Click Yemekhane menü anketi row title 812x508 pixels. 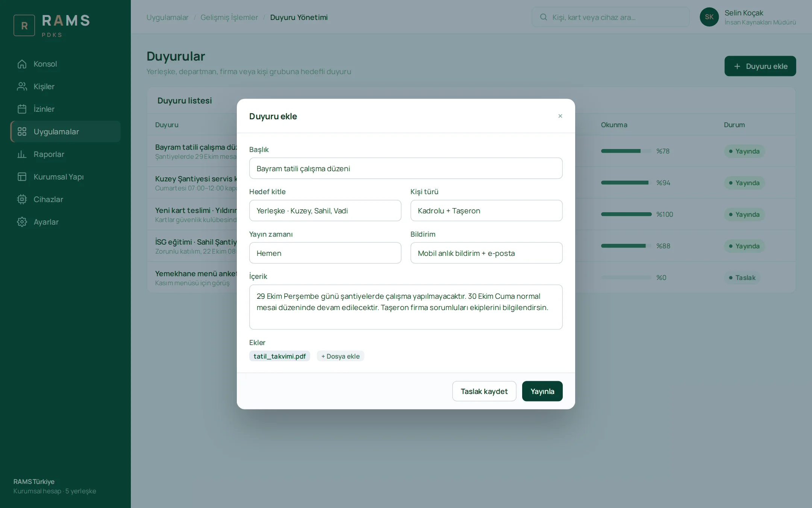196,274
